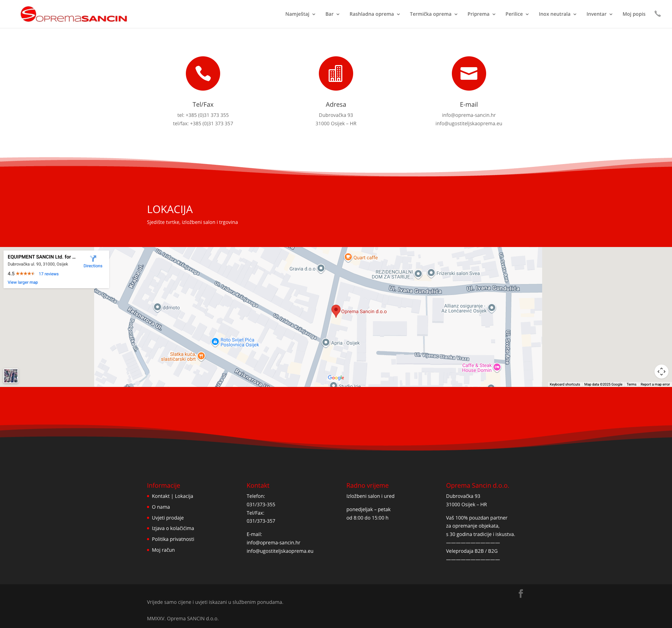Image resolution: width=672 pixels, height=628 pixels.
Task: Switch map to satellite imagery thumbnail
Action: 11,376
